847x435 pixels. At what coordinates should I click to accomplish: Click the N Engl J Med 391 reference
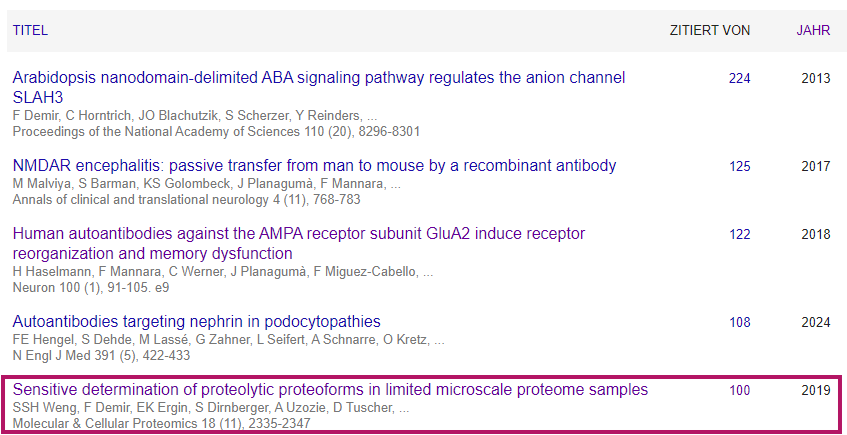pyautogui.click(x=101, y=356)
